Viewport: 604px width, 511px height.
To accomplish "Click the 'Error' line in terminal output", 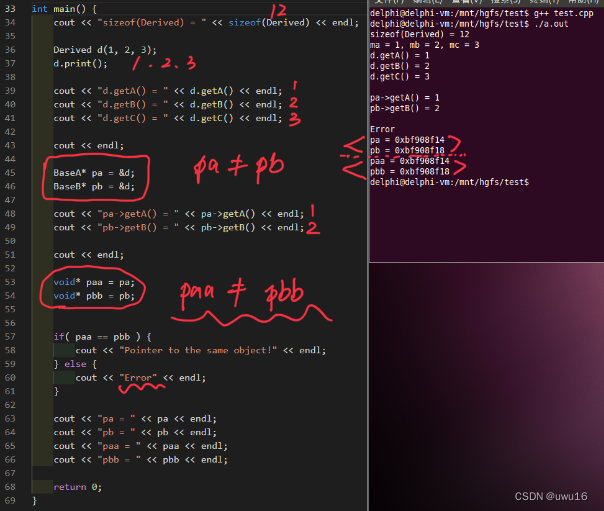I will point(382,129).
